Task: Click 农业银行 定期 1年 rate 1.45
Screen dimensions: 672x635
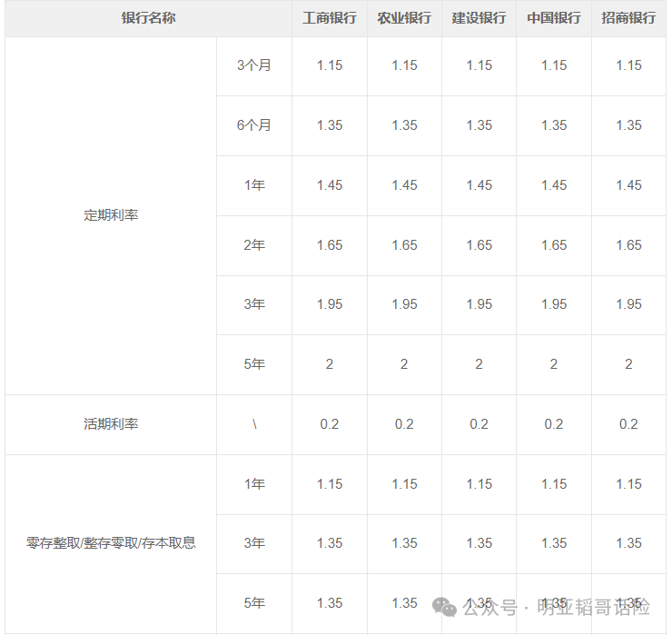Action: coord(404,185)
